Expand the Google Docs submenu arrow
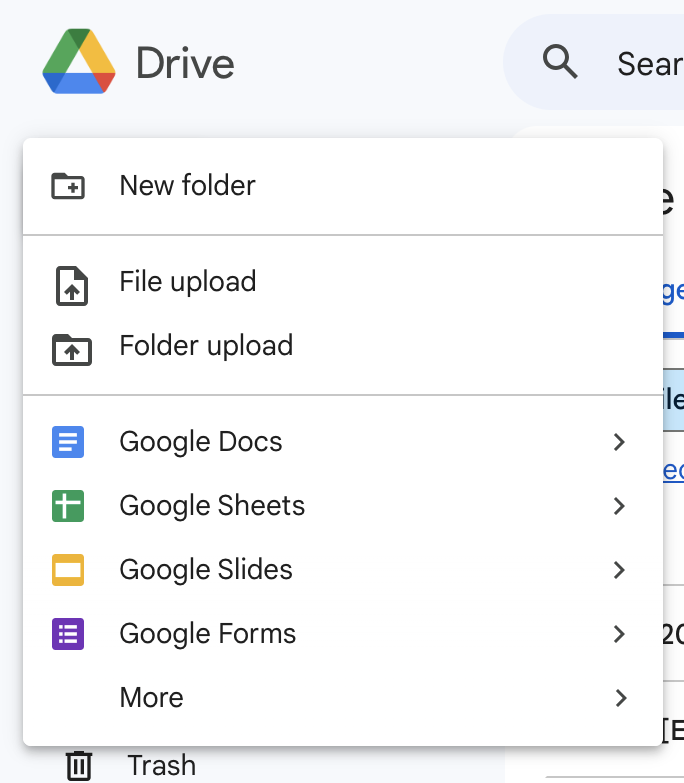This screenshot has width=684, height=783. tap(619, 442)
